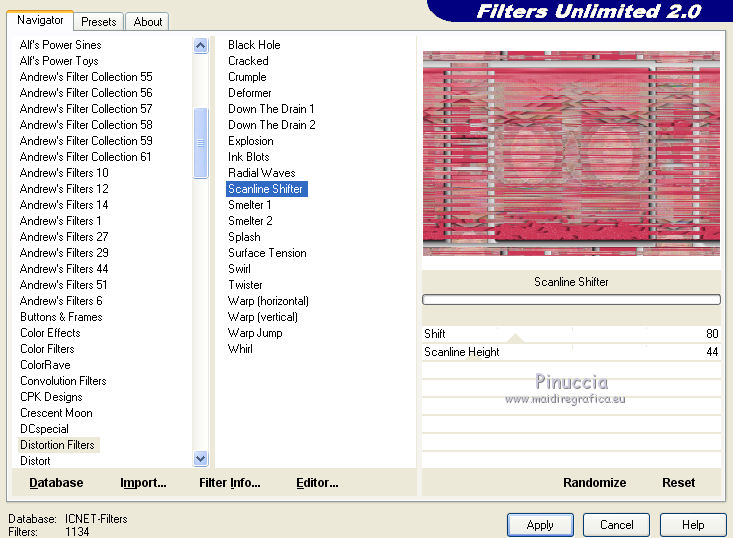Choose the Scanline Shifter filter

(266, 189)
